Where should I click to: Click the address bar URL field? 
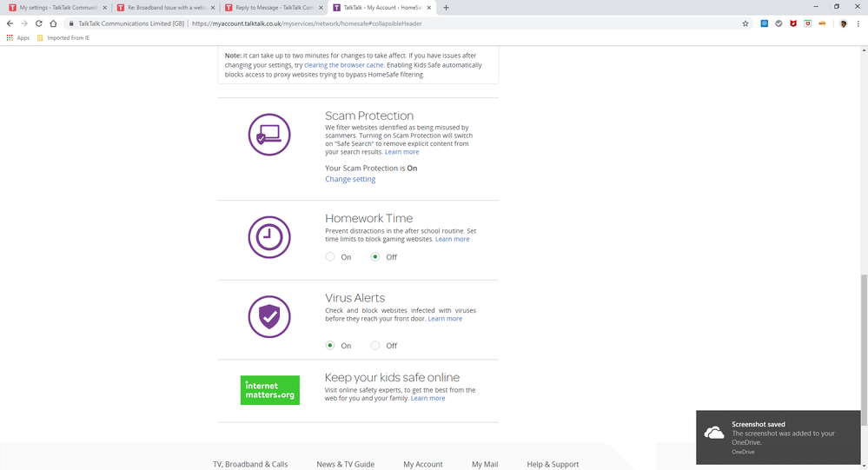(x=434, y=23)
